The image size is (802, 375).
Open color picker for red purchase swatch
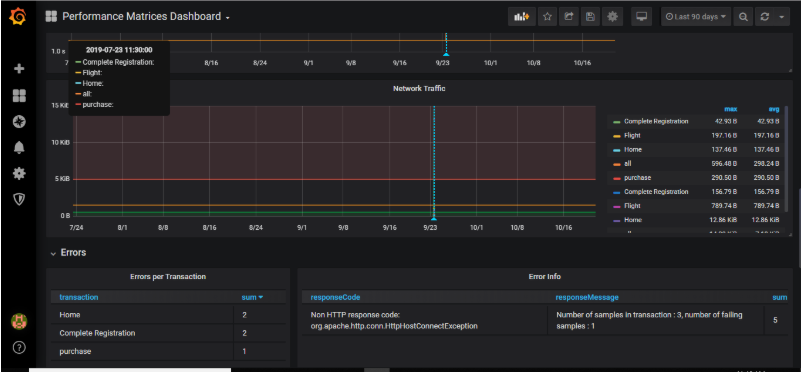pos(616,179)
